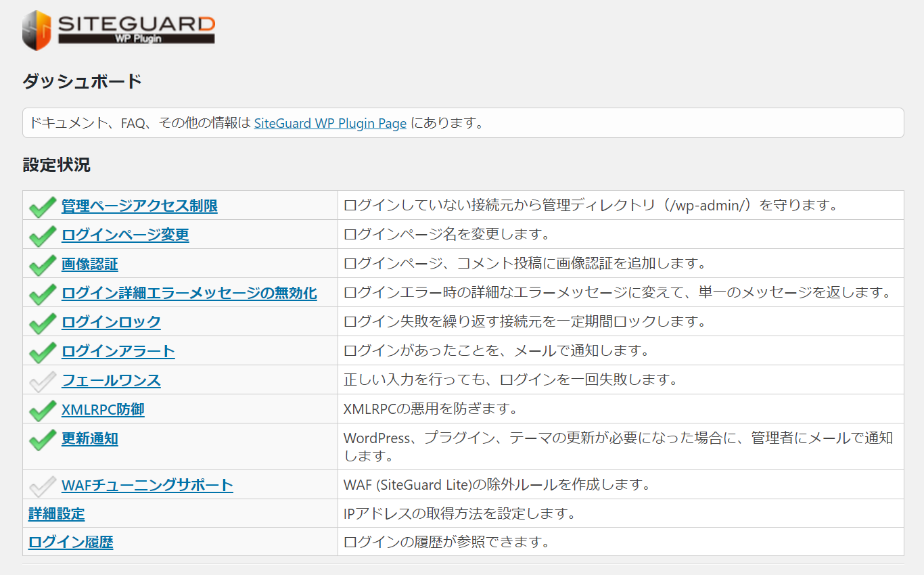Click description about コメント投稿に画像認証

(525, 263)
